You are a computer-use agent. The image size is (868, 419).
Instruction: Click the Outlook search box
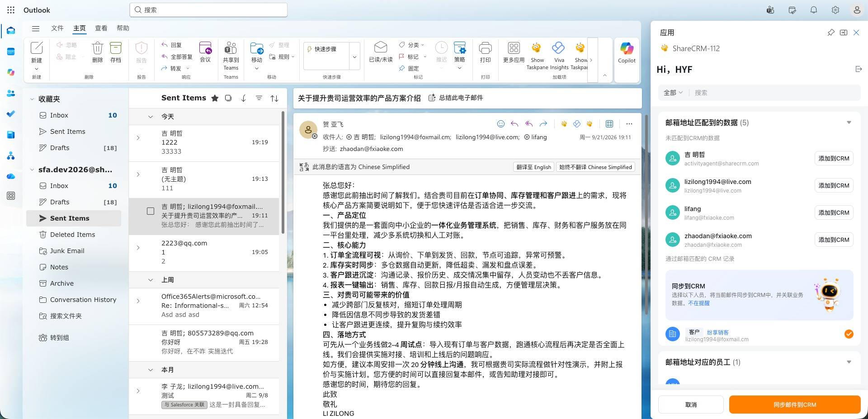click(208, 10)
